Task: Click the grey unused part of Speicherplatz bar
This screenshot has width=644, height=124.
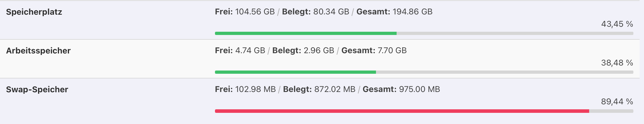Action: [515, 33]
